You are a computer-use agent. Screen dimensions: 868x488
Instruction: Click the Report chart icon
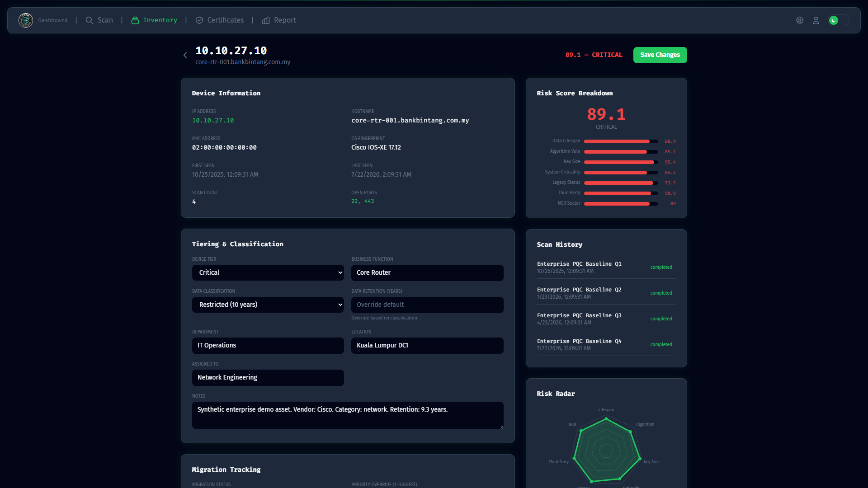tap(266, 20)
